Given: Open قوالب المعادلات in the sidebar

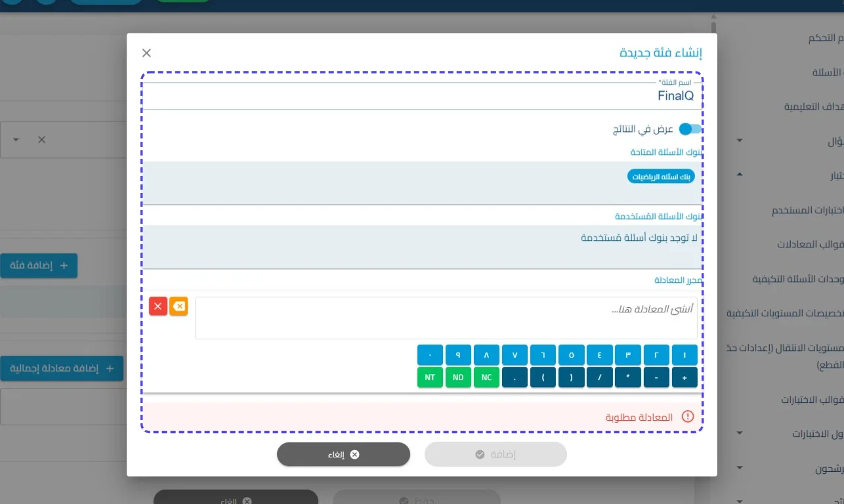Looking at the screenshot, I should pyautogui.click(x=811, y=245).
